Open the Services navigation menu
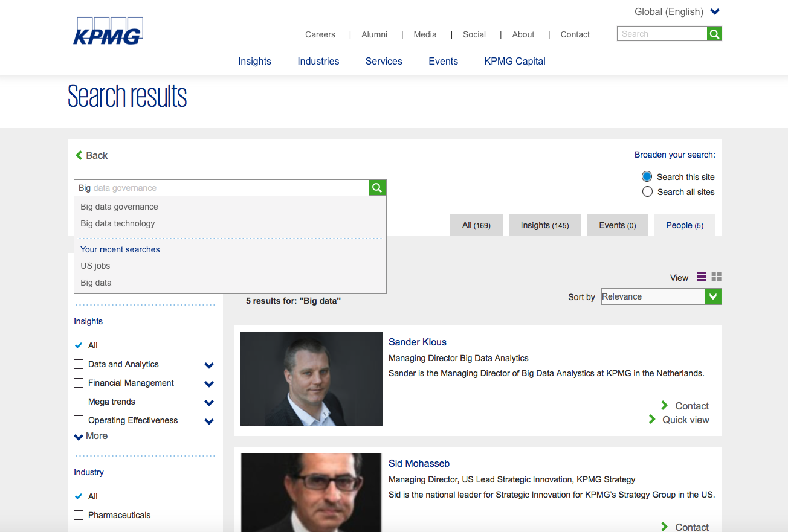Image resolution: width=788 pixels, height=532 pixels. (384, 61)
